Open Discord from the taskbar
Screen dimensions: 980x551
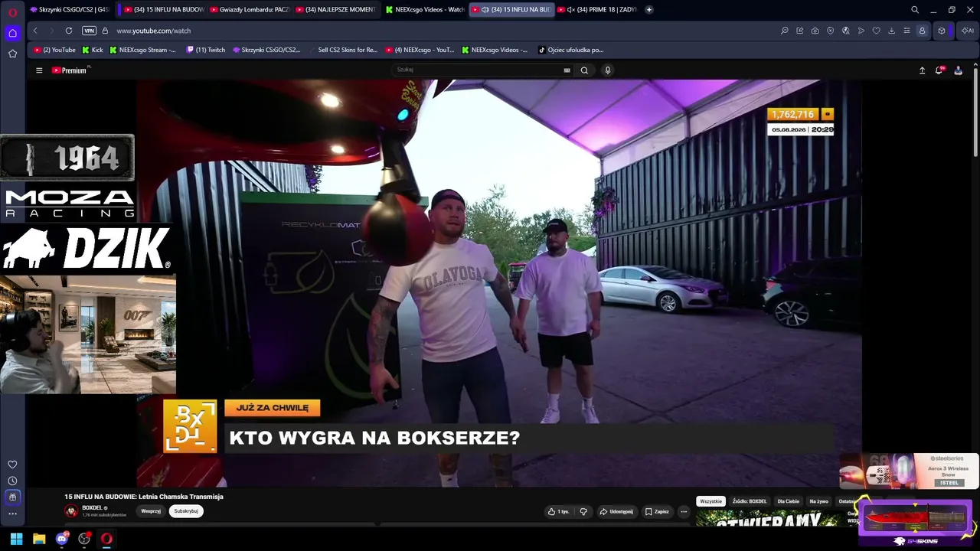tap(62, 539)
